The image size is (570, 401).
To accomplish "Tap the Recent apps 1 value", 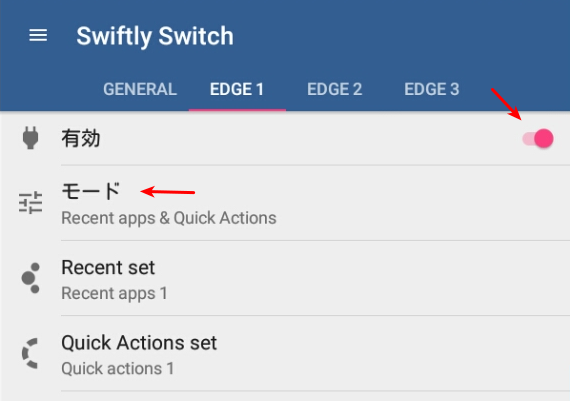I will click(114, 293).
